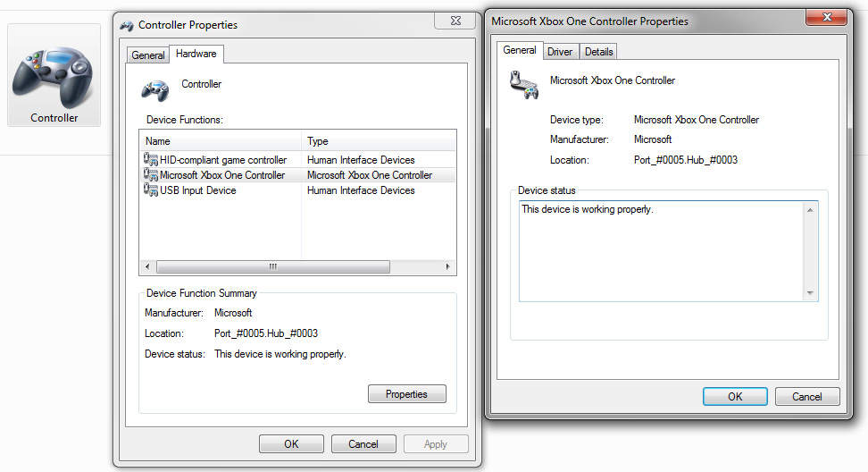Click the Type column header
This screenshot has height=472, width=868.
(379, 141)
